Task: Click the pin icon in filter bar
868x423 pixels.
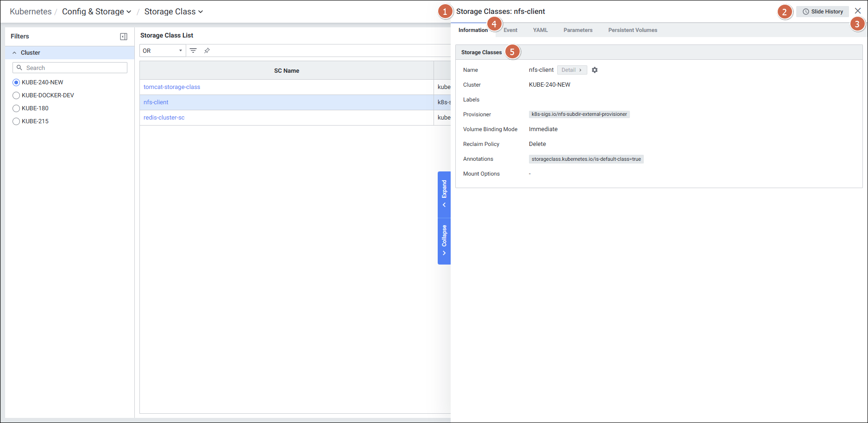Action: [207, 51]
